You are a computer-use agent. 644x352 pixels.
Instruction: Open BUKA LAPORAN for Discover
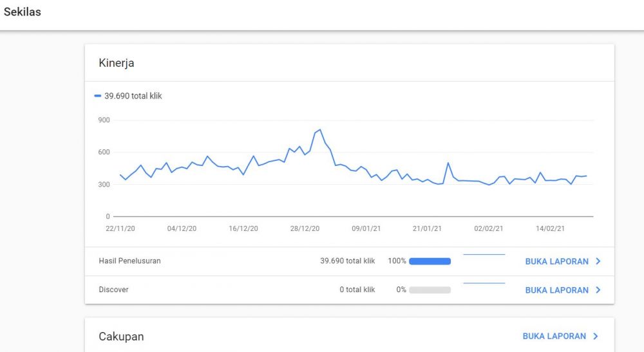[x=556, y=290]
